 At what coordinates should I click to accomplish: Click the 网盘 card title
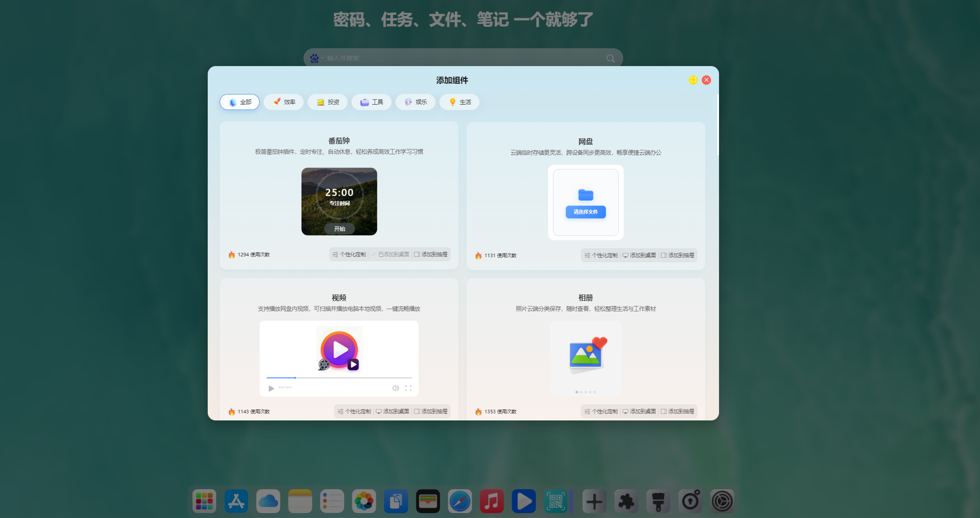pos(586,142)
